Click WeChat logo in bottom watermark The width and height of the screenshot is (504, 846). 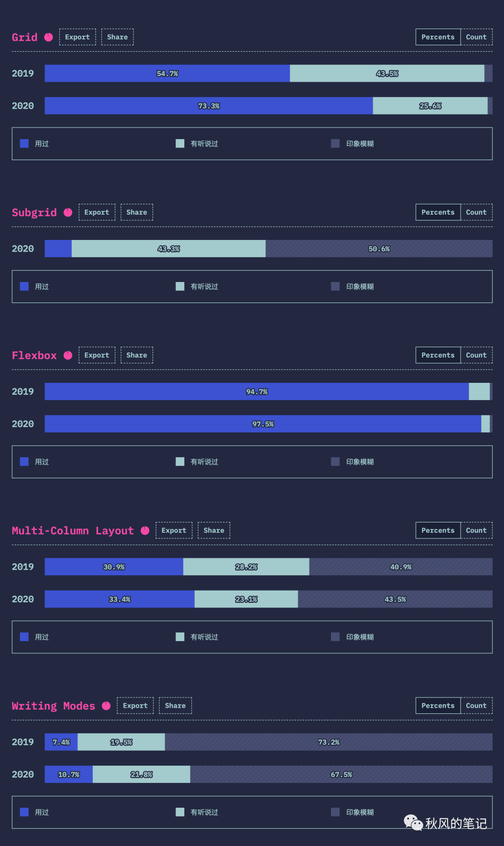413,823
